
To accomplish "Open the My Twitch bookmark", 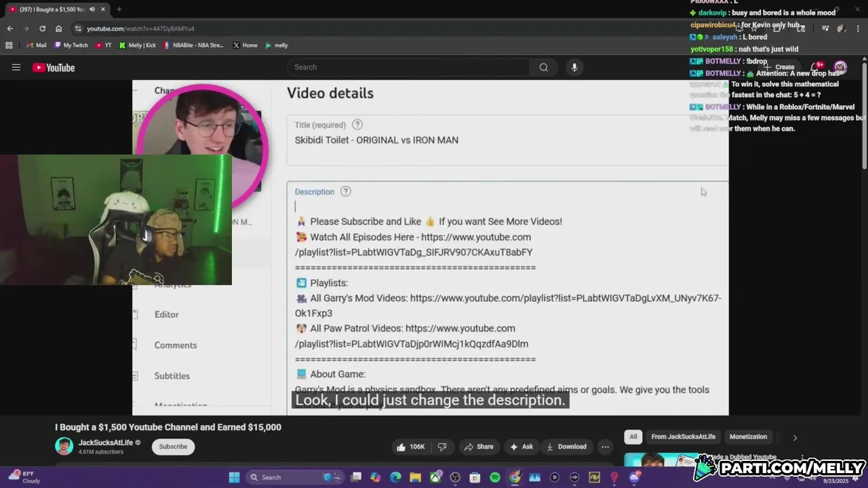I will 71,45.
